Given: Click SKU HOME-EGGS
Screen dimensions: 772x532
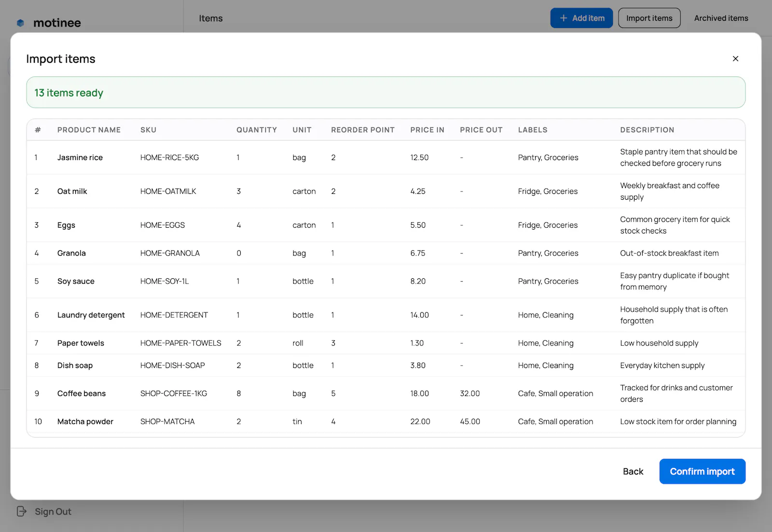Looking at the screenshot, I should coord(163,225).
